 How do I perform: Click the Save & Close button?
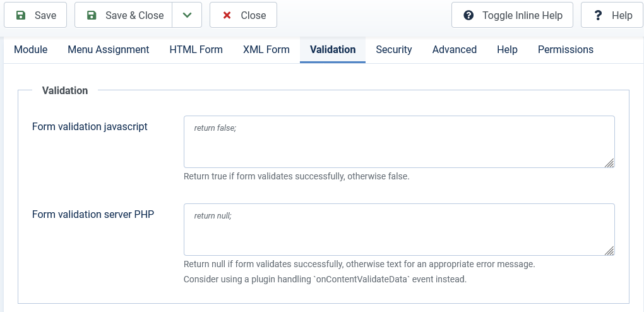point(123,15)
